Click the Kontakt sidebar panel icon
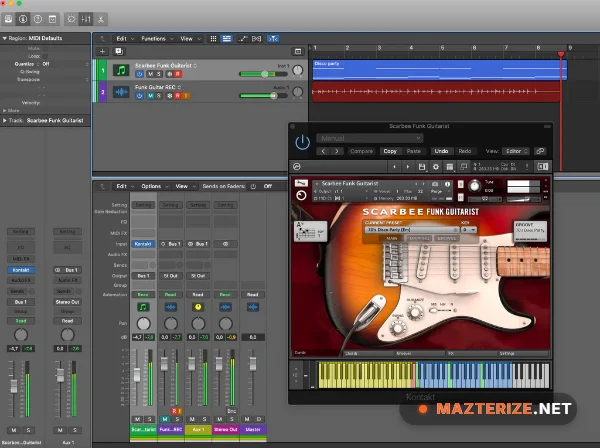Viewport: 600px width, 448px height. 543,166
